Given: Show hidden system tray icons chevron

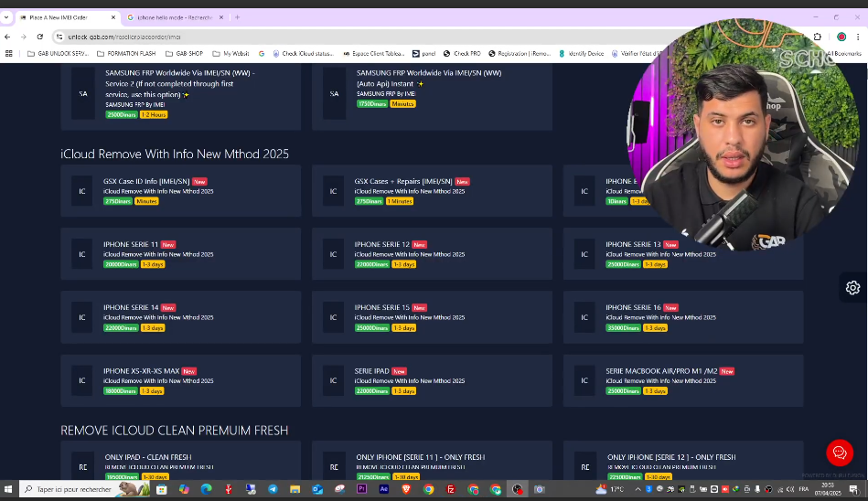Looking at the screenshot, I should click(x=638, y=489).
